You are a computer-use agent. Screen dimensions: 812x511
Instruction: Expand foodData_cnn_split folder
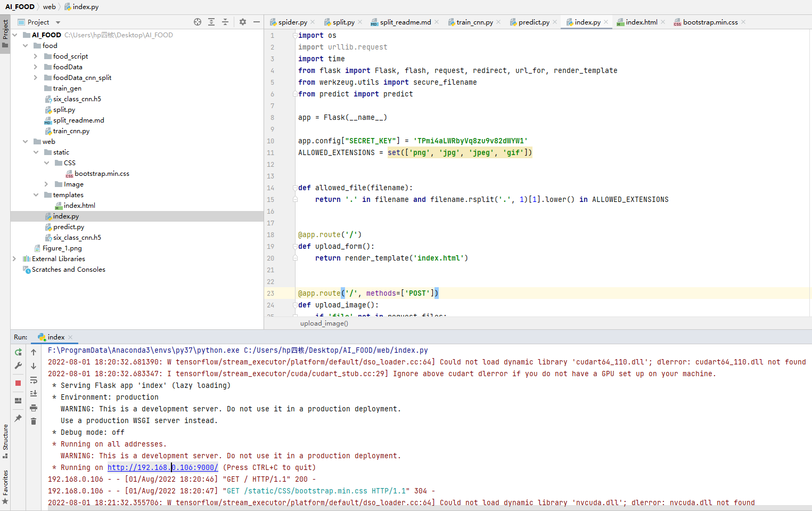(x=36, y=78)
